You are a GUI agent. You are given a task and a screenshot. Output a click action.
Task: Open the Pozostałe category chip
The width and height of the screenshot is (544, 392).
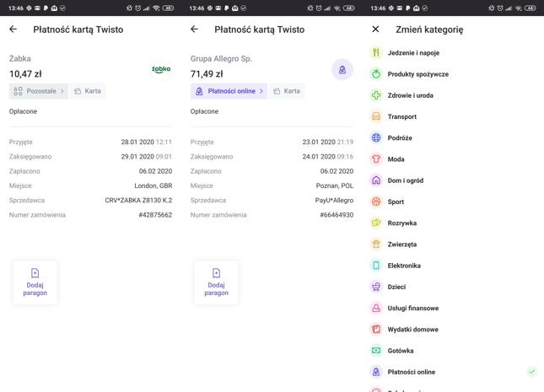tap(39, 91)
